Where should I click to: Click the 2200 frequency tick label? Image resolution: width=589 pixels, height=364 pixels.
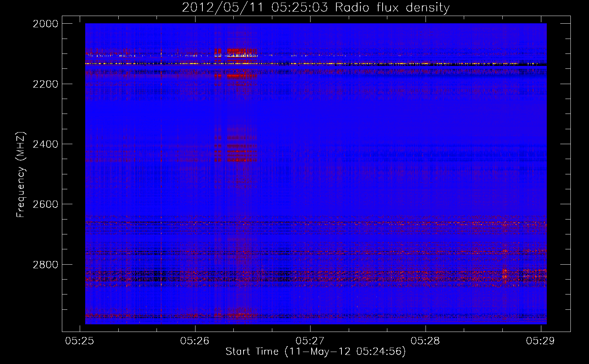pyautogui.click(x=46, y=84)
